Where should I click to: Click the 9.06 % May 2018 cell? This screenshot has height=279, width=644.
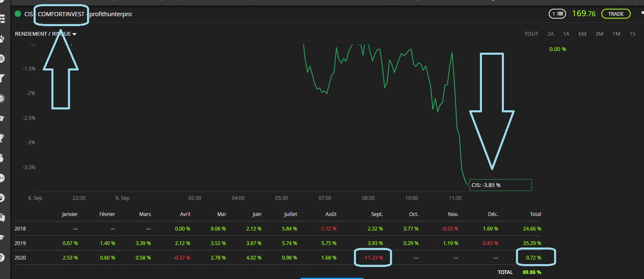click(x=217, y=228)
